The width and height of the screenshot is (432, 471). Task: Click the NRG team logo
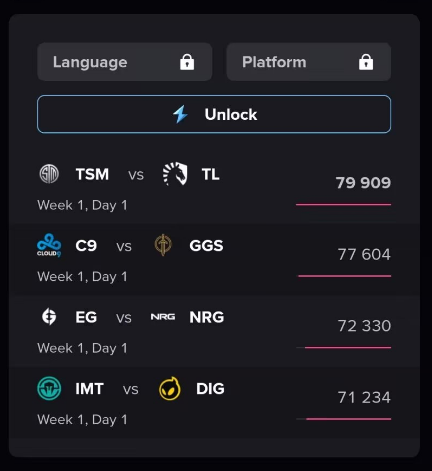point(163,317)
